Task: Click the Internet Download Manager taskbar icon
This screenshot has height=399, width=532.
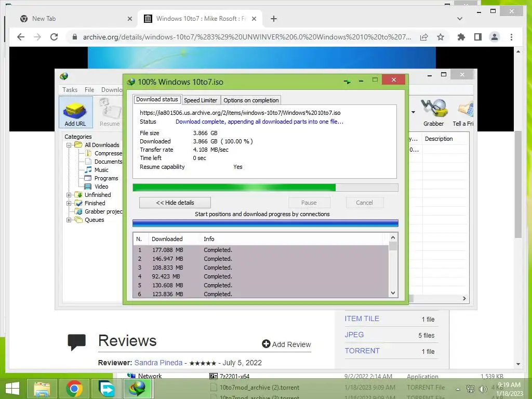Action: pos(137,389)
